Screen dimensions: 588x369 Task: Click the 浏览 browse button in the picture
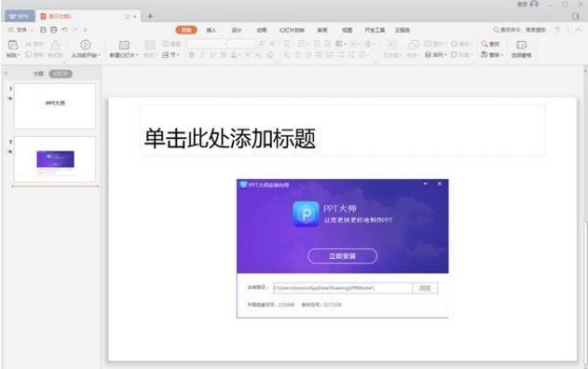click(425, 288)
